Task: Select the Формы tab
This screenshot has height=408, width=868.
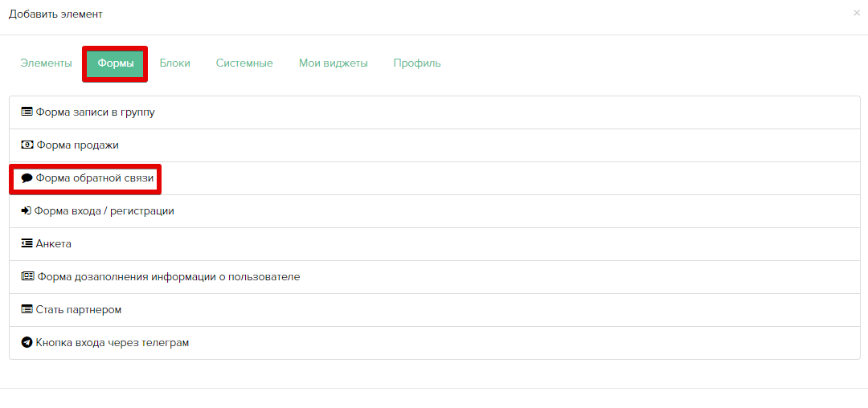Action: tap(115, 63)
